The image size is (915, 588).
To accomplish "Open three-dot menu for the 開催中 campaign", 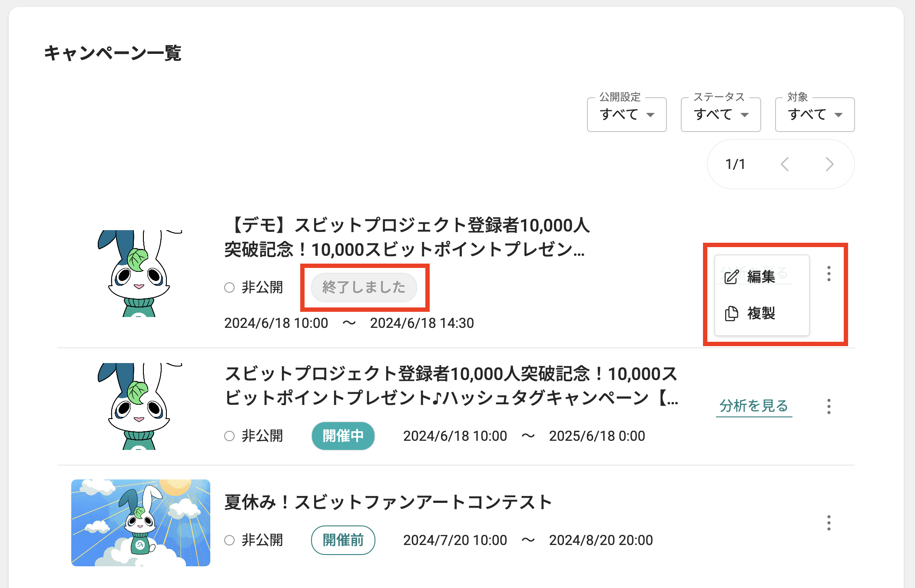I will click(829, 406).
